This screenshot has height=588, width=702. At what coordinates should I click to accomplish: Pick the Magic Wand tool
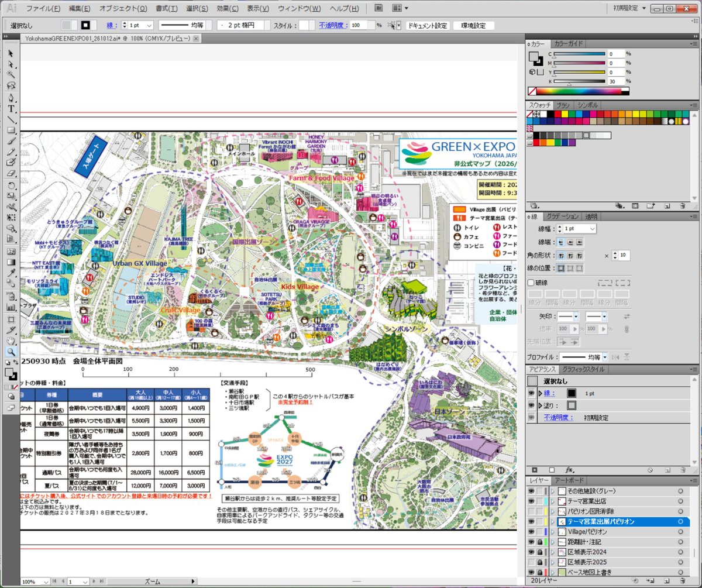tap(11, 74)
